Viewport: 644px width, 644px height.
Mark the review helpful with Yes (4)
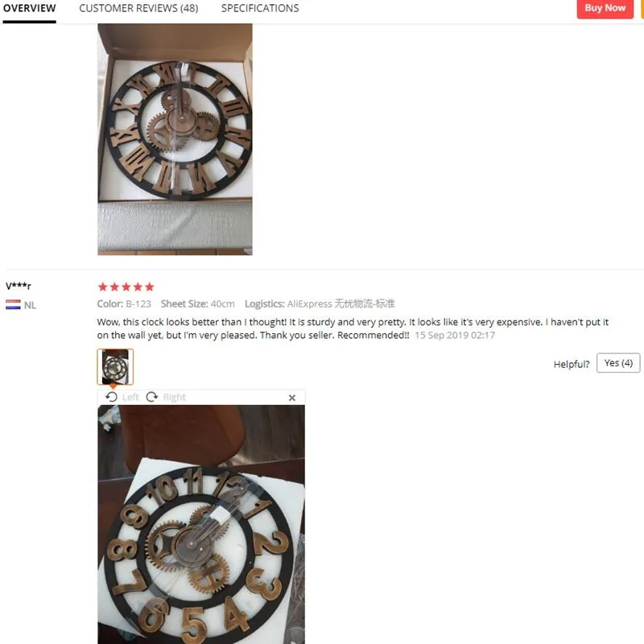618,363
